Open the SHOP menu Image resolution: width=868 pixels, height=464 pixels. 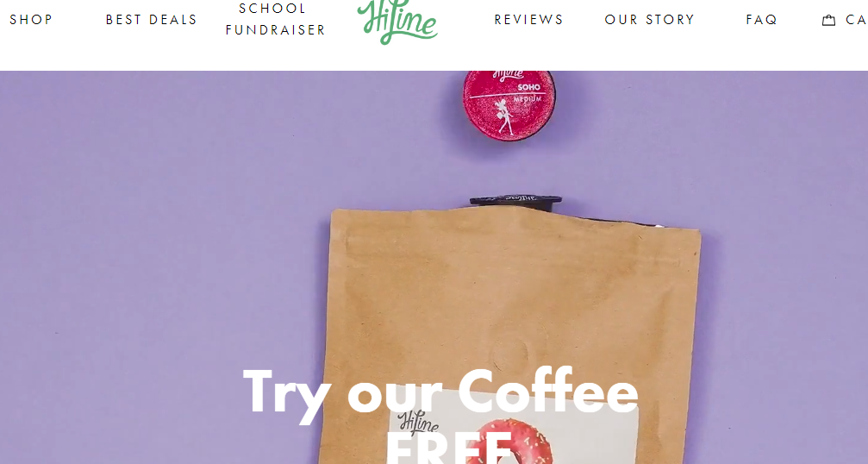point(31,20)
